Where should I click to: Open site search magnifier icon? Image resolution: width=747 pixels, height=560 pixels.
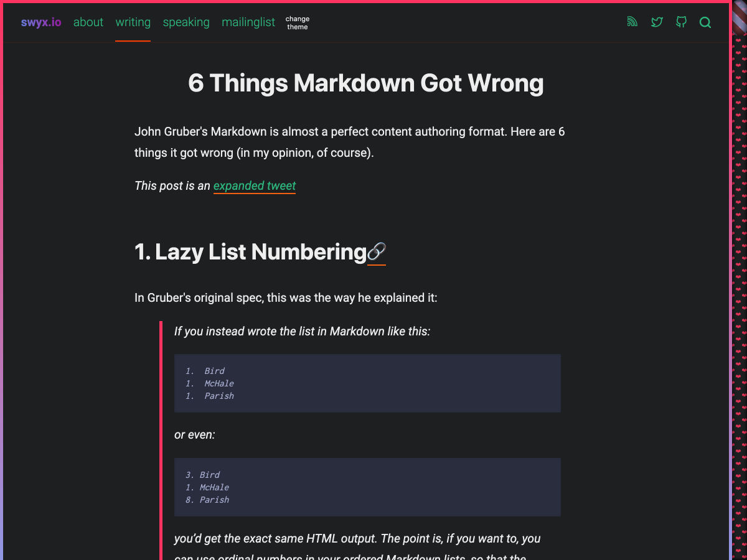pyautogui.click(x=705, y=22)
